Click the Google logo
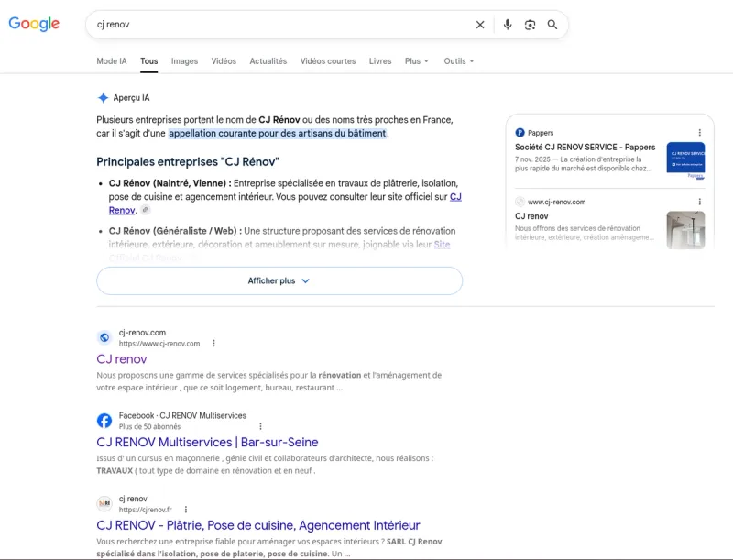Viewport: 733px width, 560px height. (x=34, y=24)
